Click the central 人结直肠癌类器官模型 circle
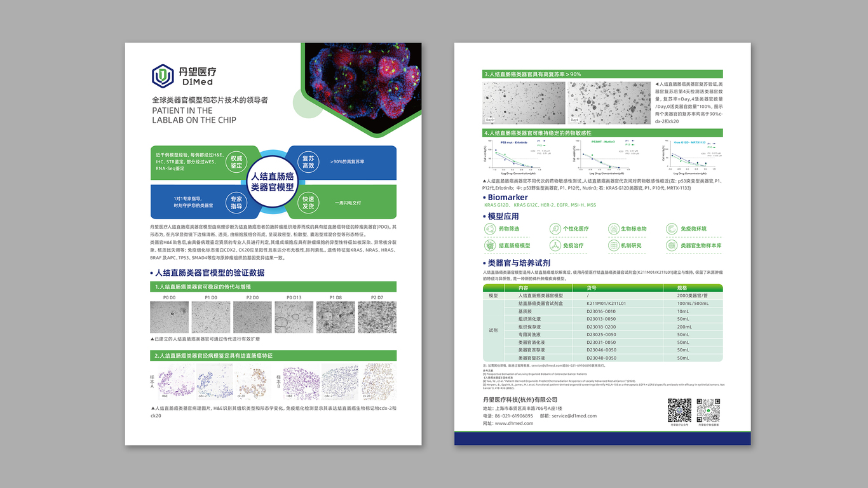Screen dimensions: 868x488 pos(273,182)
